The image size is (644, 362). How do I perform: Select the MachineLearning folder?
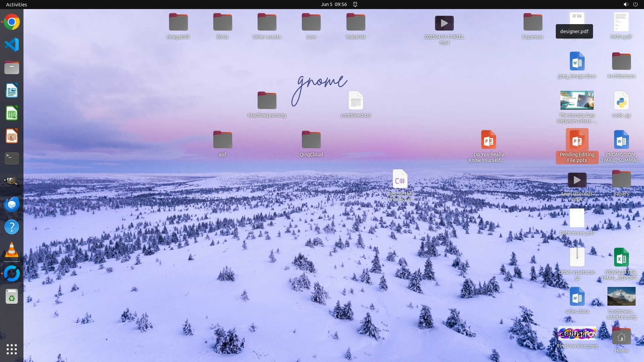(x=267, y=101)
